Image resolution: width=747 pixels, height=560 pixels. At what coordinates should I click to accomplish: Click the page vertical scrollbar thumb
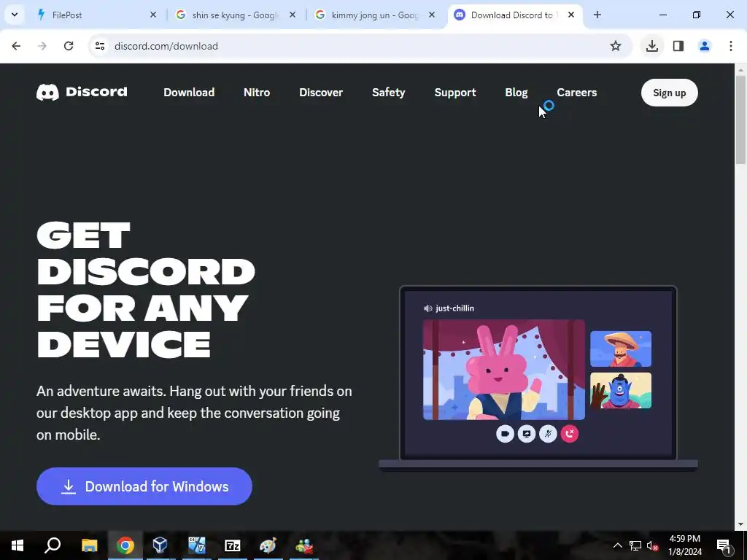[740, 119]
